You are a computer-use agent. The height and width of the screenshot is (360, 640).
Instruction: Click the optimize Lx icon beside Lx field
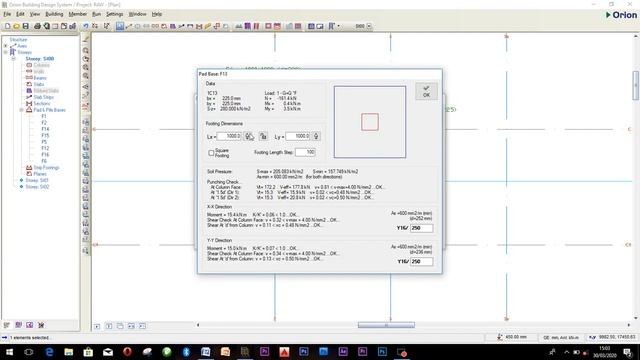pyautogui.click(x=249, y=136)
